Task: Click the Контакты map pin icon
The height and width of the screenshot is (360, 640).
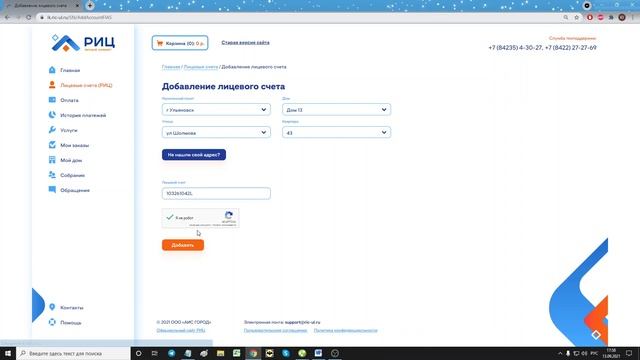Action: coord(52,307)
